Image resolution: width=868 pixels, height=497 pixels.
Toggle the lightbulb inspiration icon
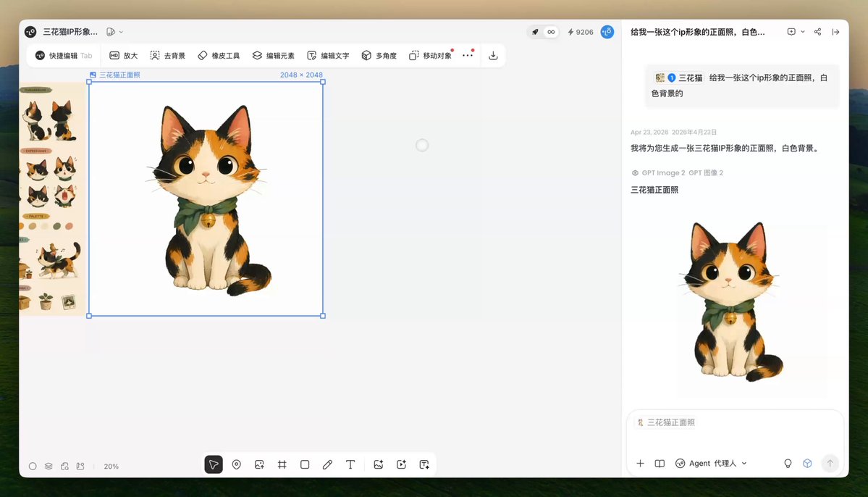click(788, 463)
